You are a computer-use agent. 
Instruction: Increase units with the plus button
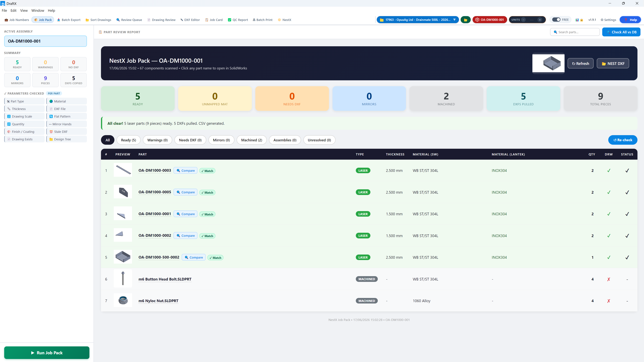pyautogui.click(x=540, y=20)
